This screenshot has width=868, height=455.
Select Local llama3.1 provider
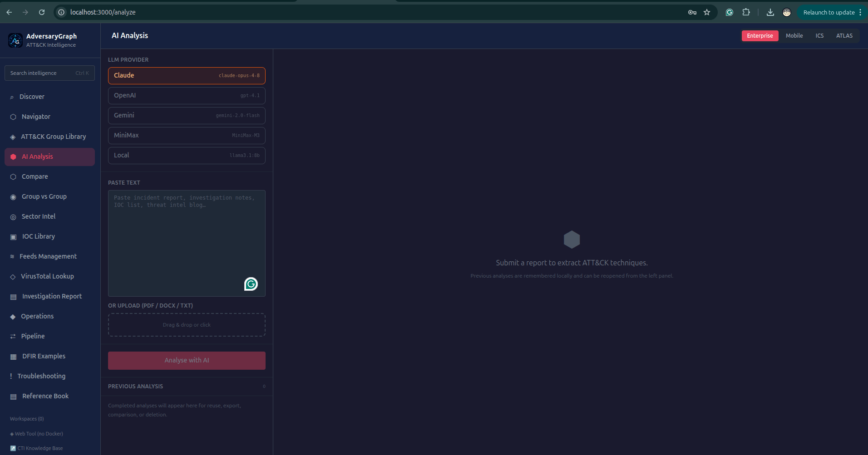pyautogui.click(x=187, y=156)
